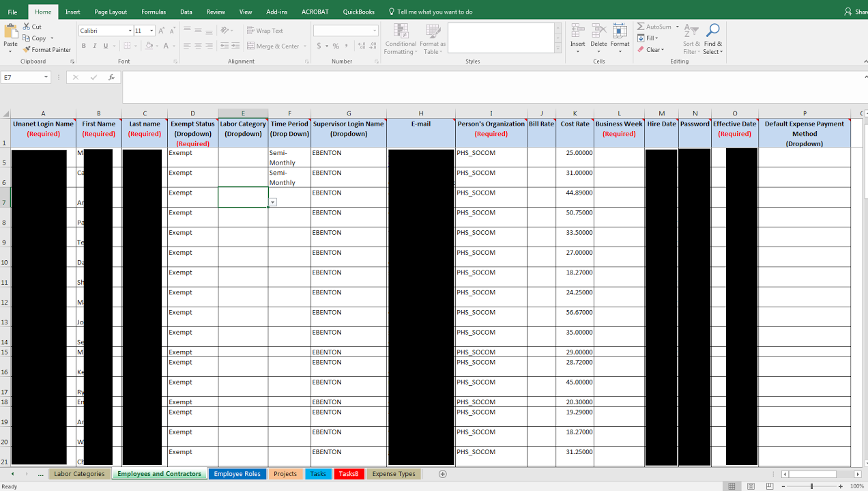Expand the Name Box dropdown

[46, 77]
